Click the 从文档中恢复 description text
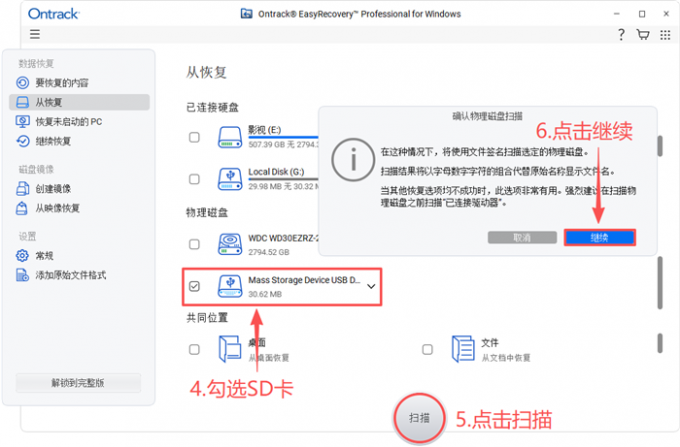The width and height of the screenshot is (680, 447). tap(506, 358)
